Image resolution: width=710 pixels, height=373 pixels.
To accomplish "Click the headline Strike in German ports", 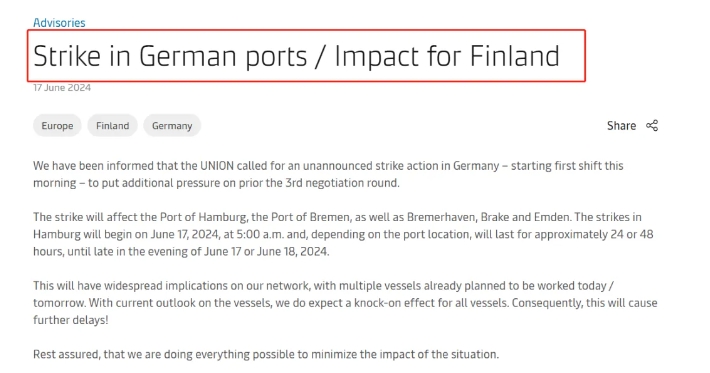I will click(170, 57).
